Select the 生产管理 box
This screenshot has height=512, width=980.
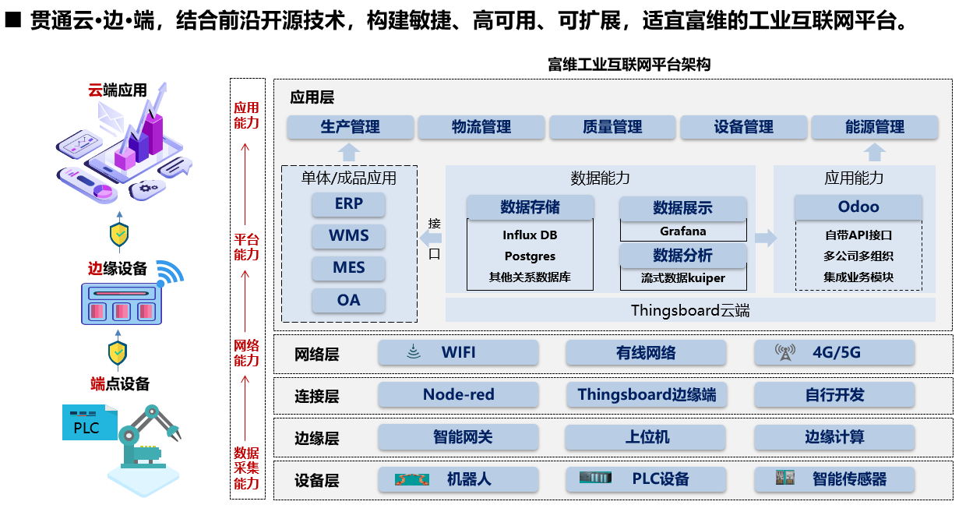pyautogui.click(x=350, y=127)
